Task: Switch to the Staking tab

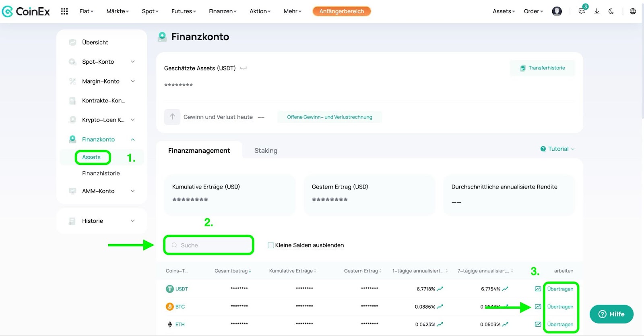Action: click(266, 151)
